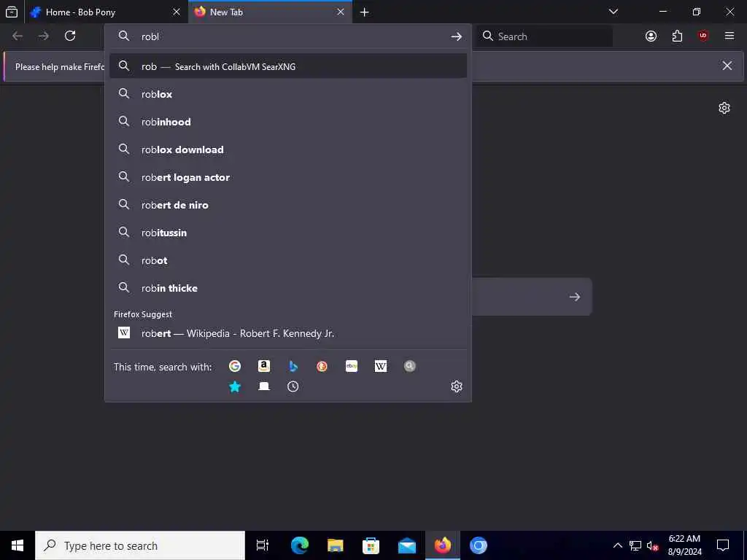The width and height of the screenshot is (747, 560).
Task: Search this time with gray magnifier engine
Action: [410, 366]
